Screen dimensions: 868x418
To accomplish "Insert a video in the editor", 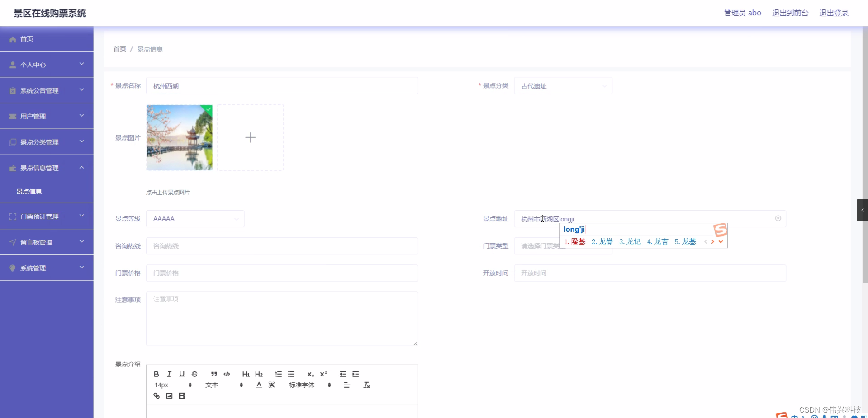I will click(x=182, y=396).
